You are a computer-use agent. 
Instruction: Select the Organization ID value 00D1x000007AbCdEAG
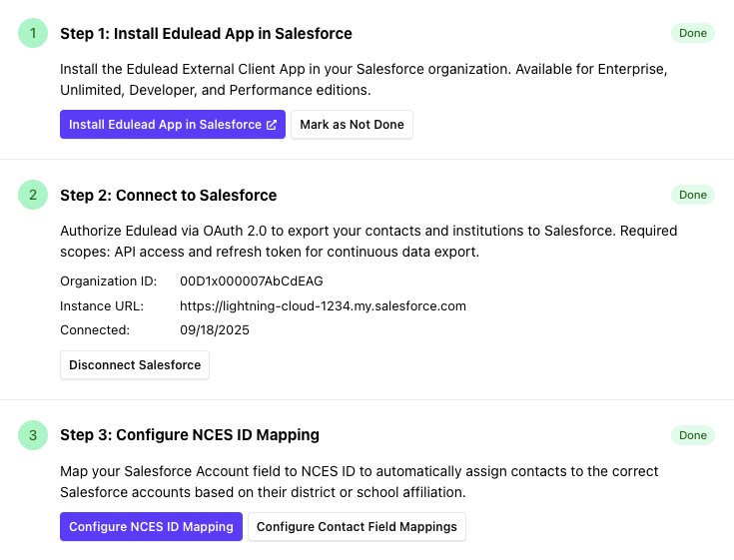tap(252, 281)
